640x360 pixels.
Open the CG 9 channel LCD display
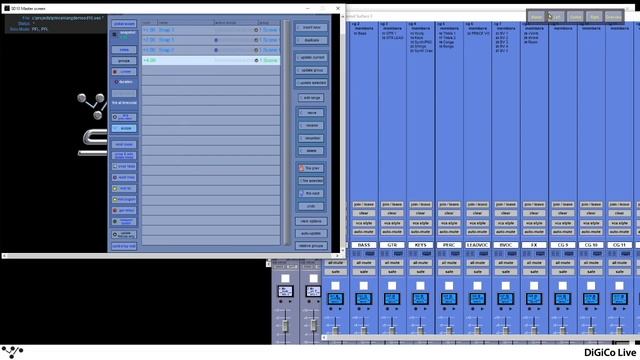click(x=562, y=299)
